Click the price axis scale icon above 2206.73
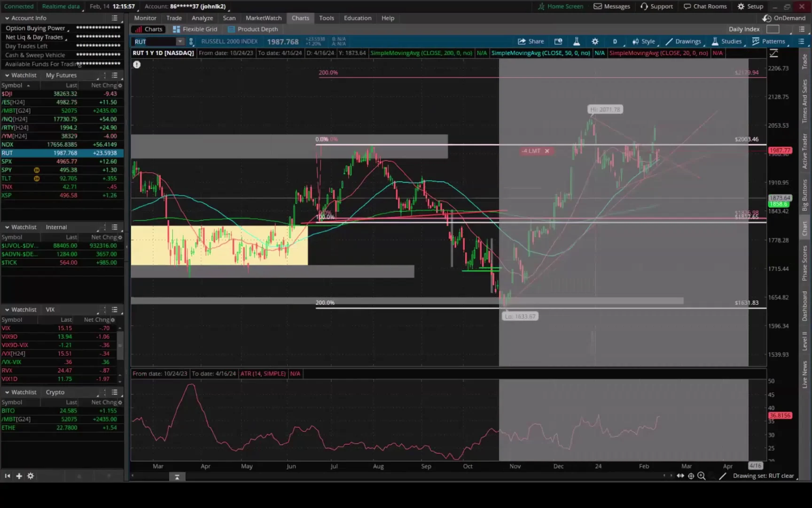 pos(774,54)
